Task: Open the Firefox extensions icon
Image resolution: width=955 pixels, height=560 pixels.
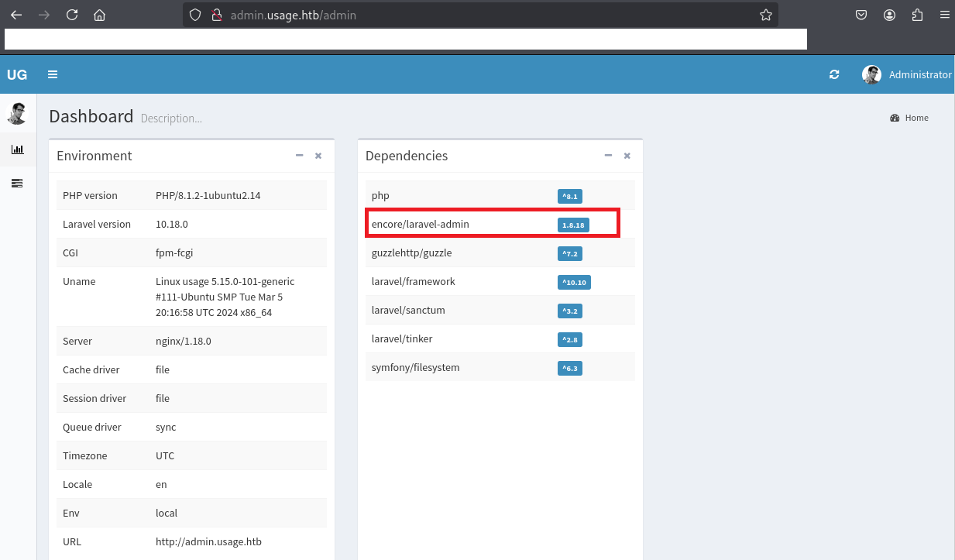Action: click(x=918, y=15)
